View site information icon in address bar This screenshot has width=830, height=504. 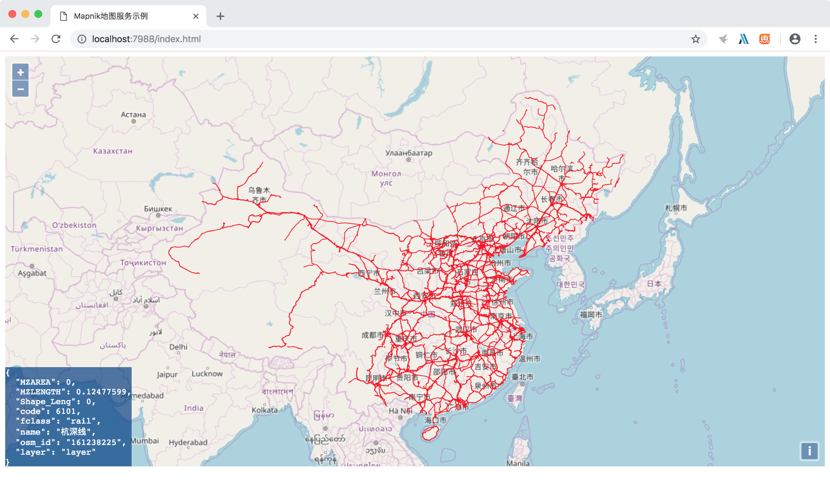(x=81, y=39)
